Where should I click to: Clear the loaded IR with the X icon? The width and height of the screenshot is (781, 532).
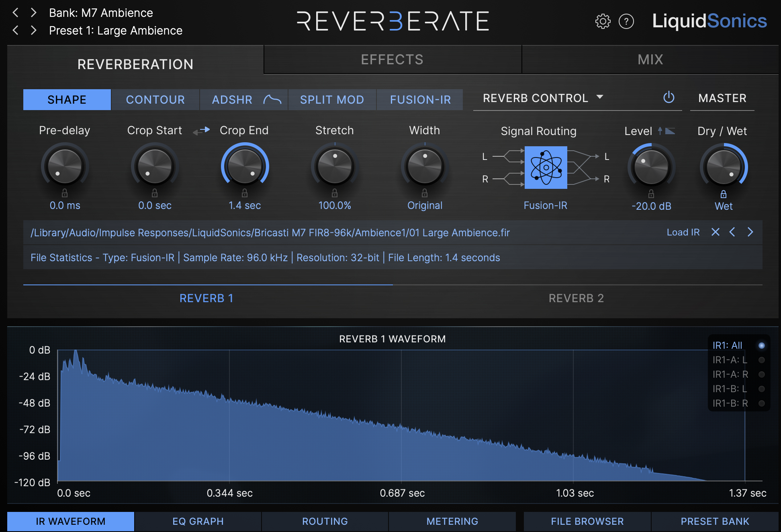click(x=715, y=232)
